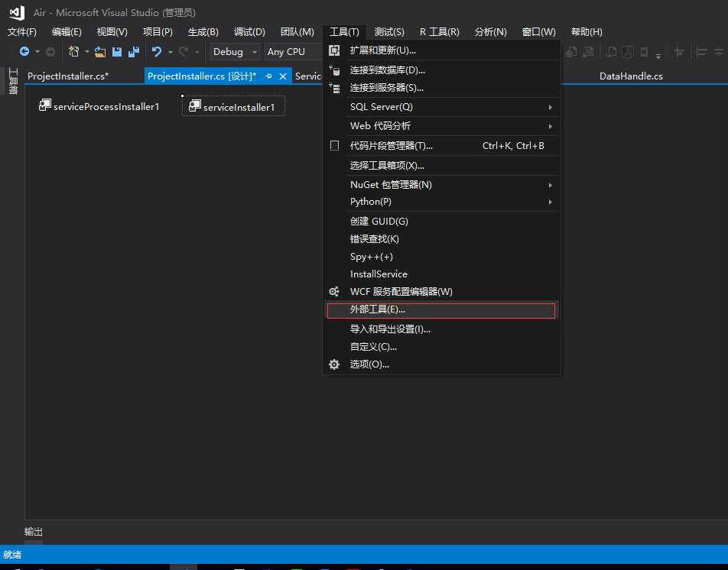Image resolution: width=728 pixels, height=570 pixels.
Task: Open the 工具箱 side panel tab
Action: 13,81
